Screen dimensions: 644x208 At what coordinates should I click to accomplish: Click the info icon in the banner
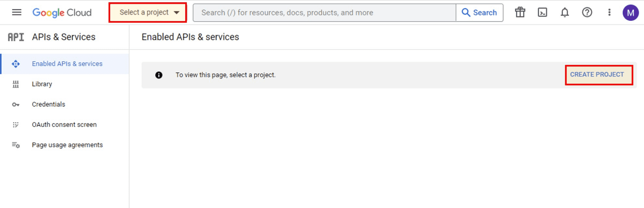click(x=159, y=75)
